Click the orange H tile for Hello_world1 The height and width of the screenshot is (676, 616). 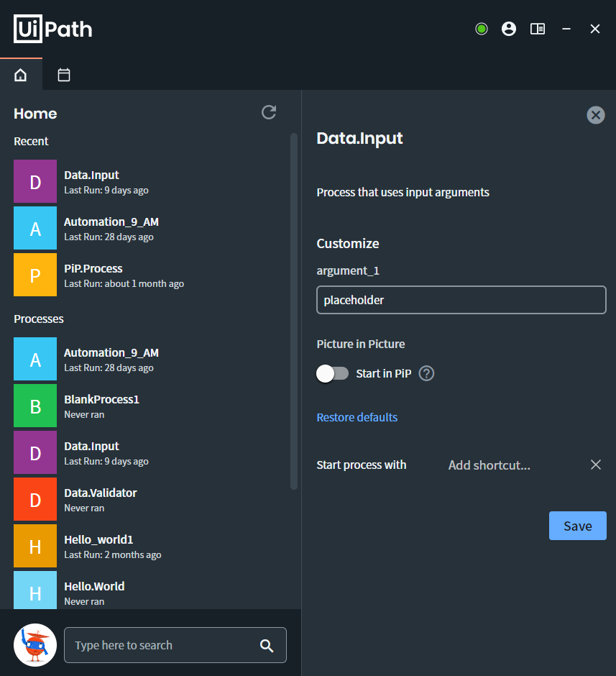[x=35, y=546]
